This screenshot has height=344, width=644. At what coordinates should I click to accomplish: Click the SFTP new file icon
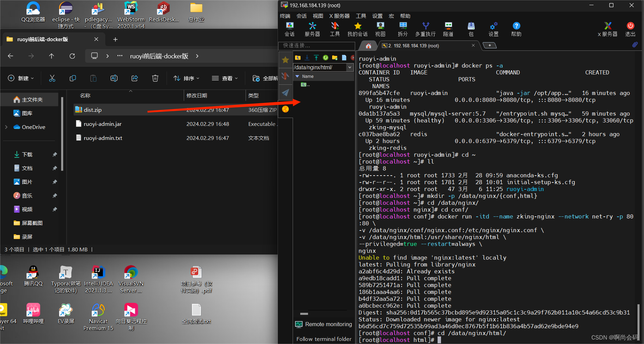coord(344,58)
